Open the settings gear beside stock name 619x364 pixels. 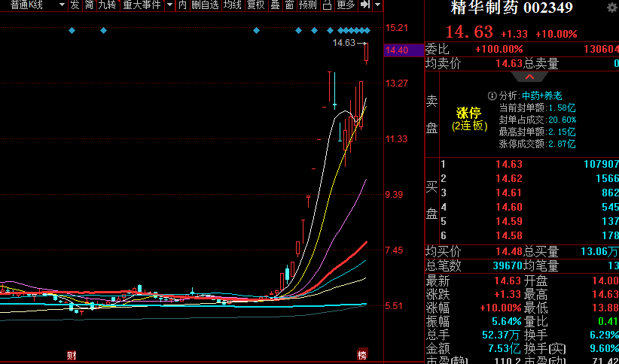pyautogui.click(x=612, y=8)
